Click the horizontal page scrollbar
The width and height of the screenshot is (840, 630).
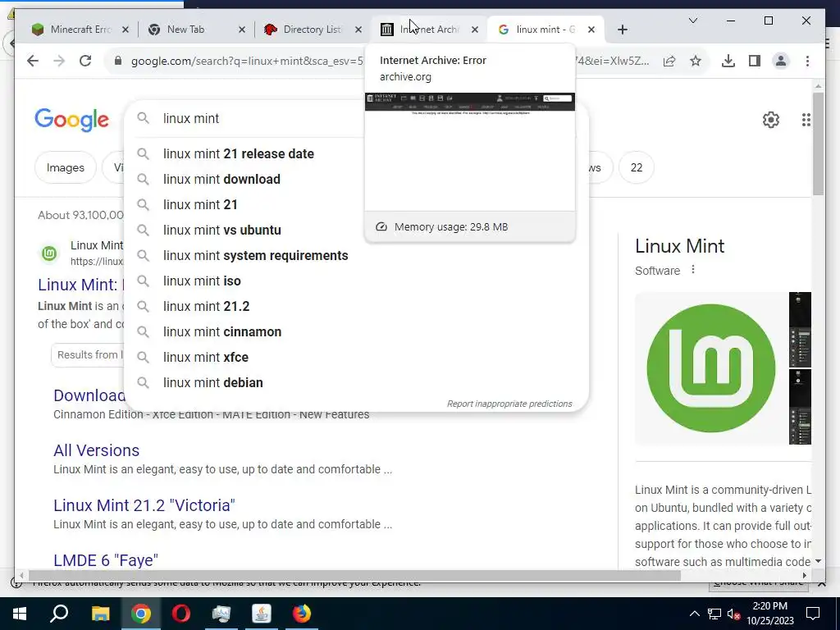[x=354, y=575]
